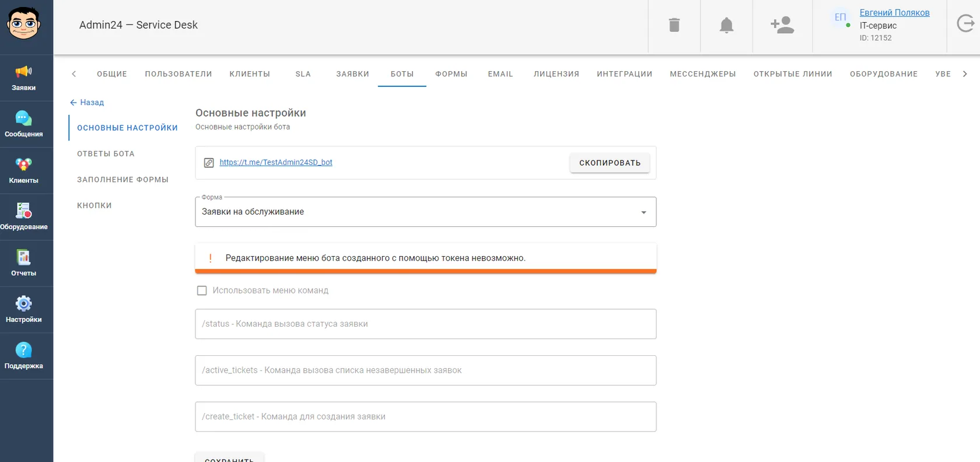This screenshot has height=462, width=980.
Task: Switch to the Общие tab
Action: 112,74
